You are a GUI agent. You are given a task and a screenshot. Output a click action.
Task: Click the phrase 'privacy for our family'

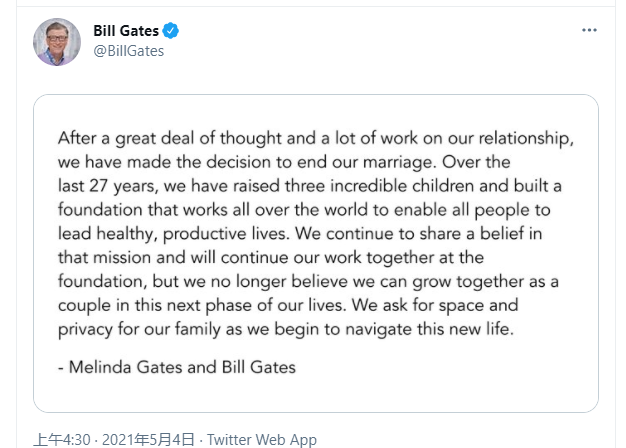point(143,330)
